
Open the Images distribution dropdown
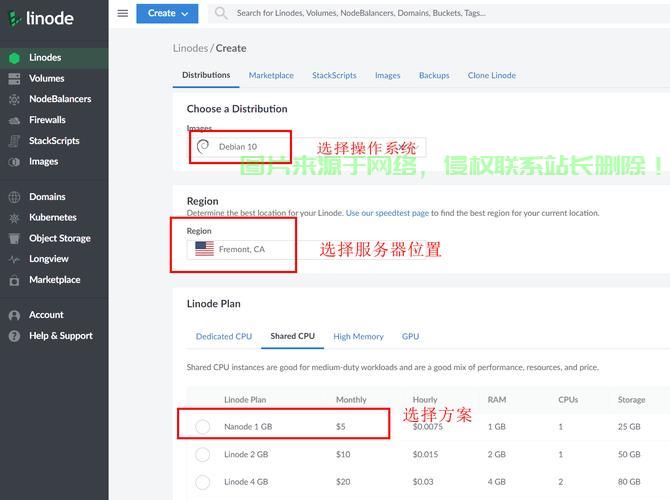tap(306, 147)
